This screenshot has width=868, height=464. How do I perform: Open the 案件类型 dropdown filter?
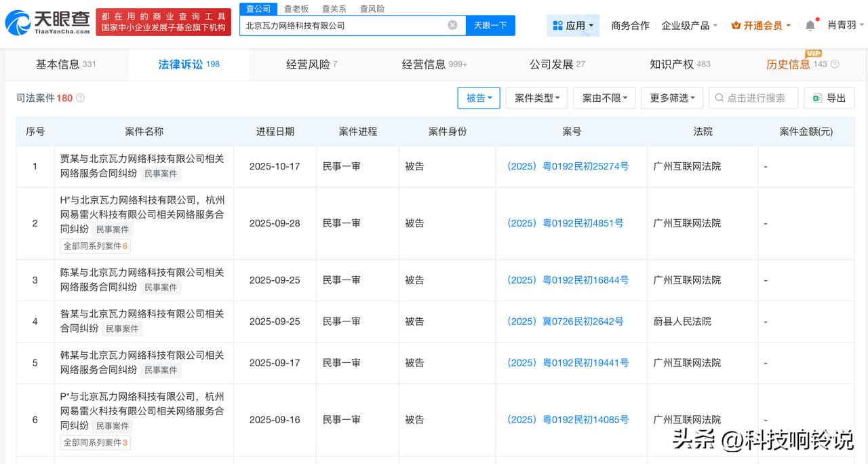(536, 98)
